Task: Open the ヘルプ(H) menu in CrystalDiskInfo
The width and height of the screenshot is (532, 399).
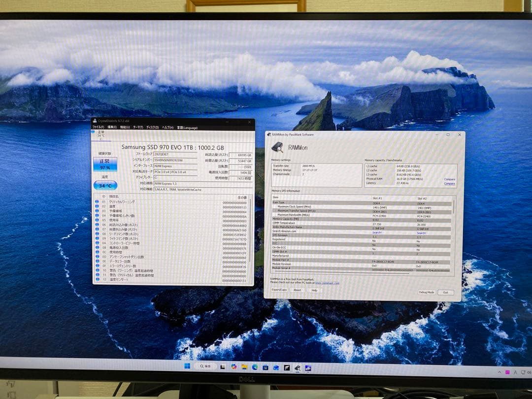Action: (167, 128)
